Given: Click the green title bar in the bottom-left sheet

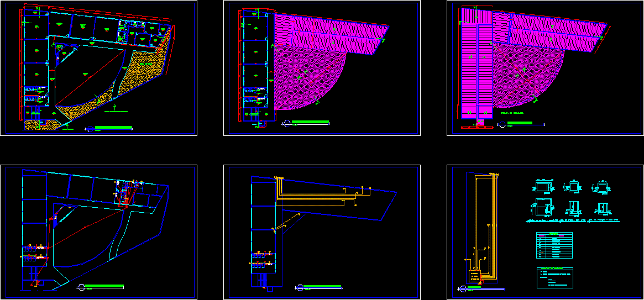Looking at the screenshot, I should click(104, 286).
